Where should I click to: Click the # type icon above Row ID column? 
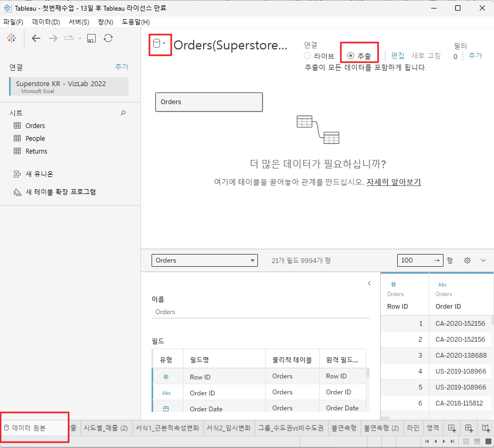[393, 285]
